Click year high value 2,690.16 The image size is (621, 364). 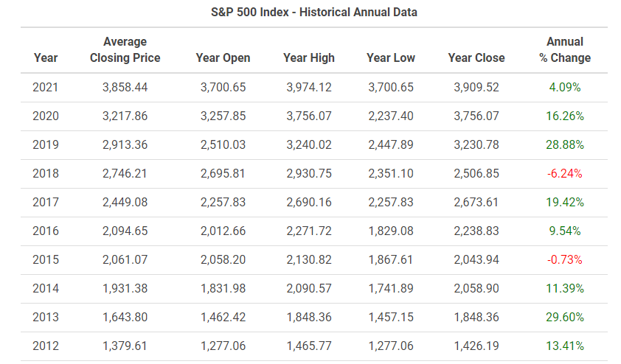click(309, 202)
